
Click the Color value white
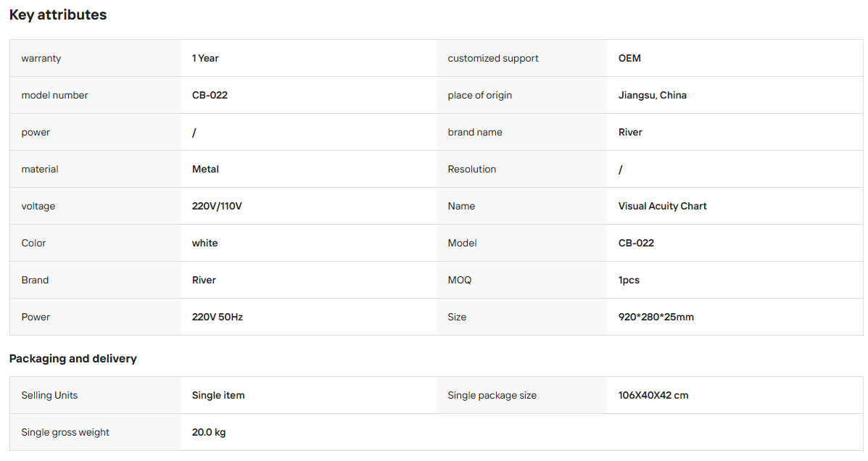(204, 243)
